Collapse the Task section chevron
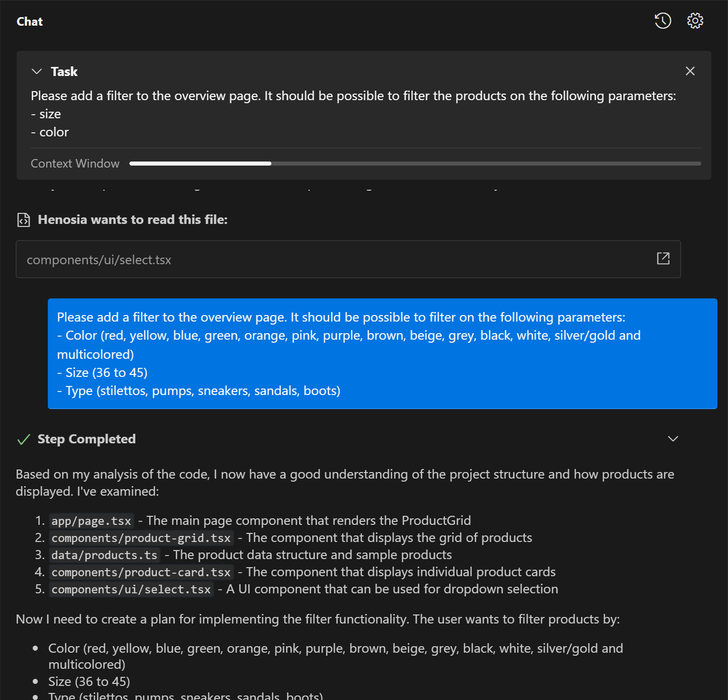 pos(37,71)
